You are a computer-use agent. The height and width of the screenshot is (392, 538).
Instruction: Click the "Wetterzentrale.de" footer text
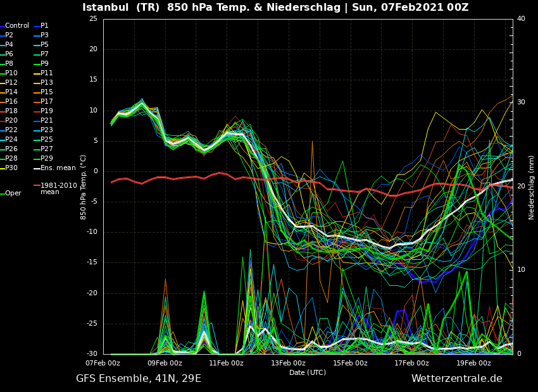coord(457,379)
